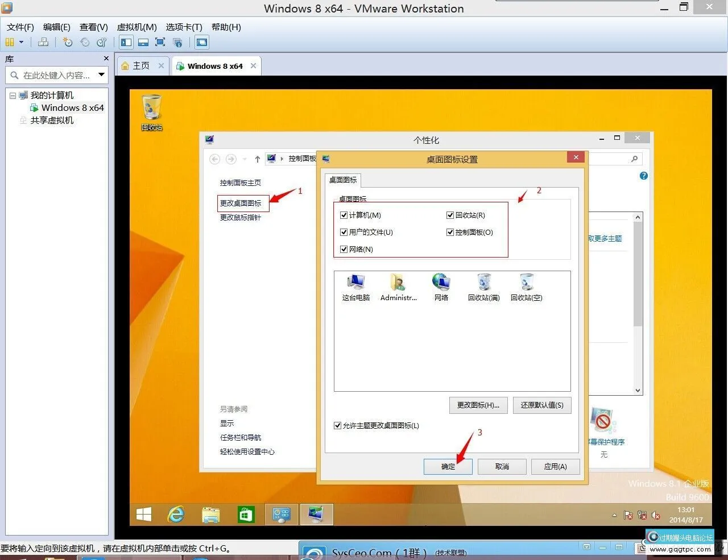Click the 确定 button

(x=448, y=466)
